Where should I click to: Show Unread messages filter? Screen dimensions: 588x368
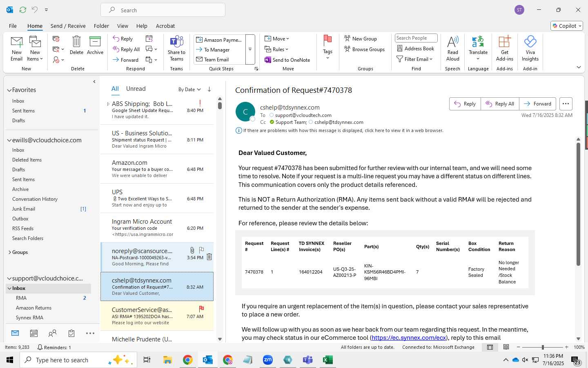point(136,89)
